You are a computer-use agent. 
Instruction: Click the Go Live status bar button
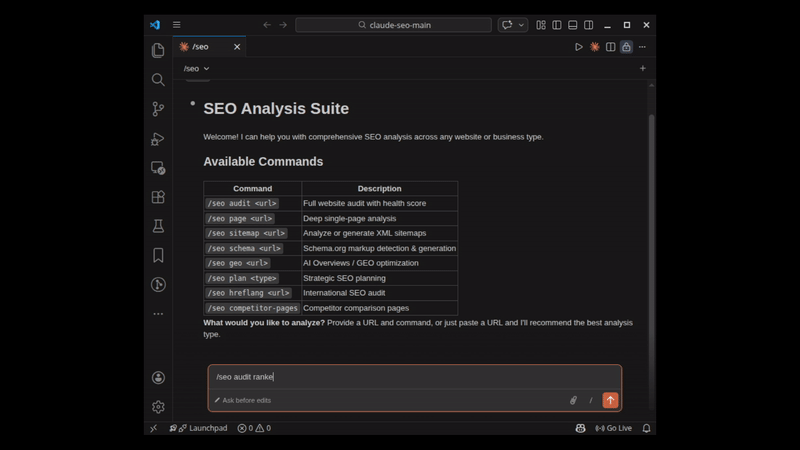tap(614, 428)
